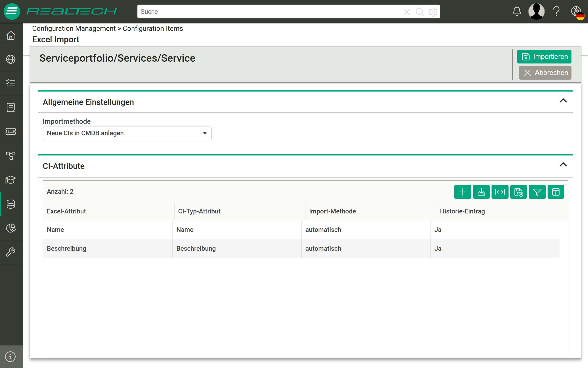Screen dimensions: 588x368
Task: Add a new CI attribute row
Action: [x=463, y=192]
